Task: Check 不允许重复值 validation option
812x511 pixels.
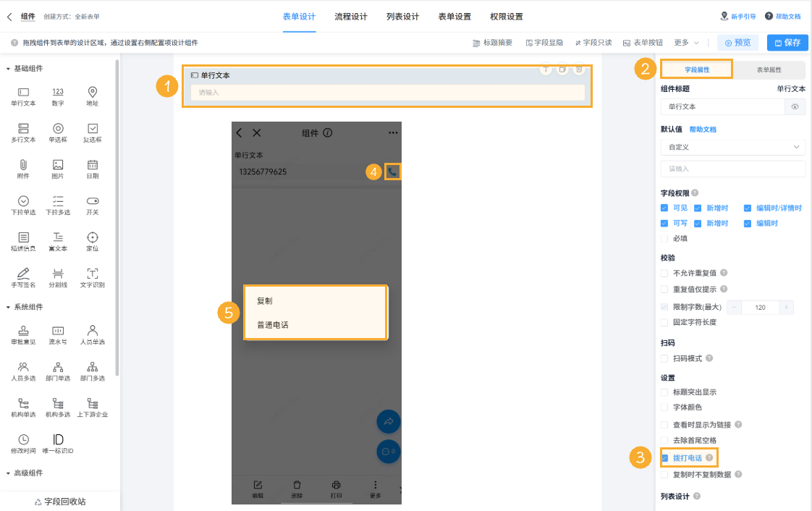Action: coord(664,274)
